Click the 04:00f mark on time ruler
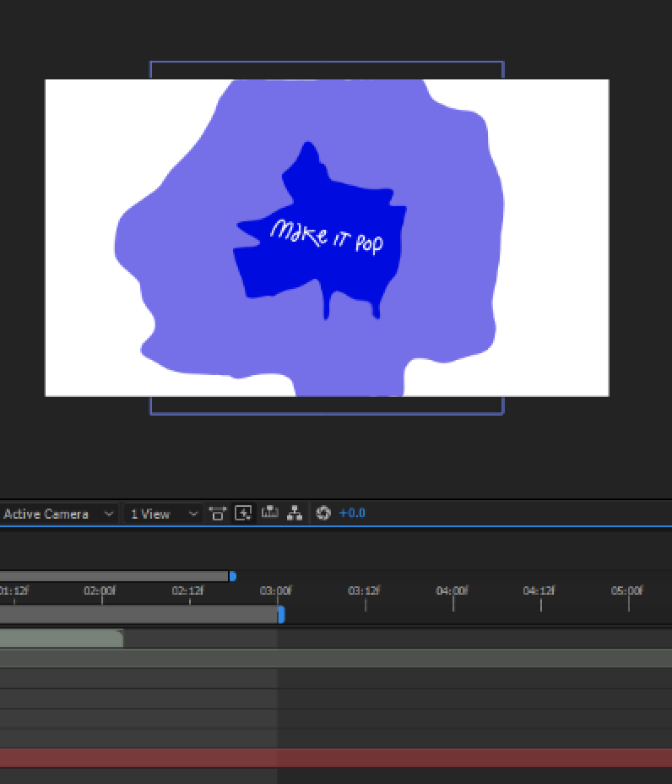The image size is (672, 784). pyautogui.click(x=453, y=591)
